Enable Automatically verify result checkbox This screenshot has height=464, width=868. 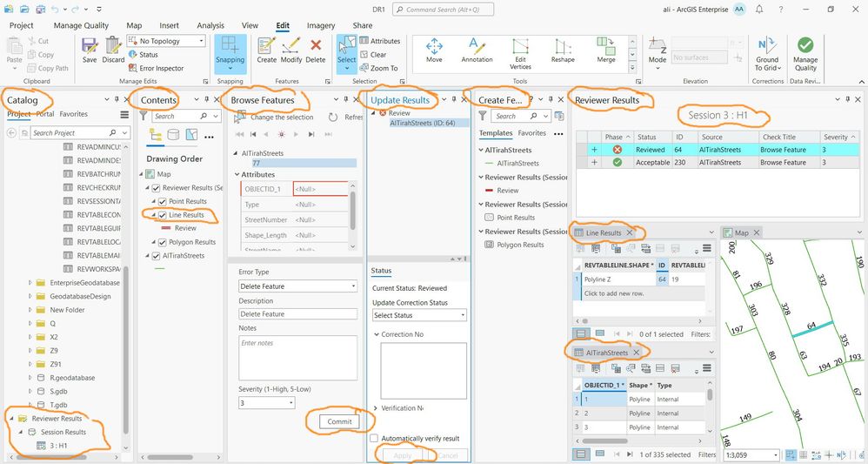(x=375, y=439)
